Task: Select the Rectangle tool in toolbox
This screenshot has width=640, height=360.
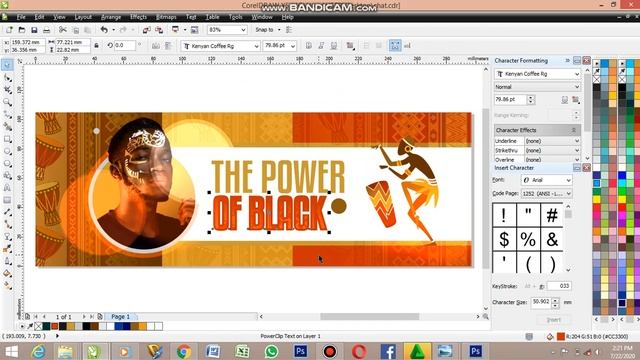Action: point(7,139)
